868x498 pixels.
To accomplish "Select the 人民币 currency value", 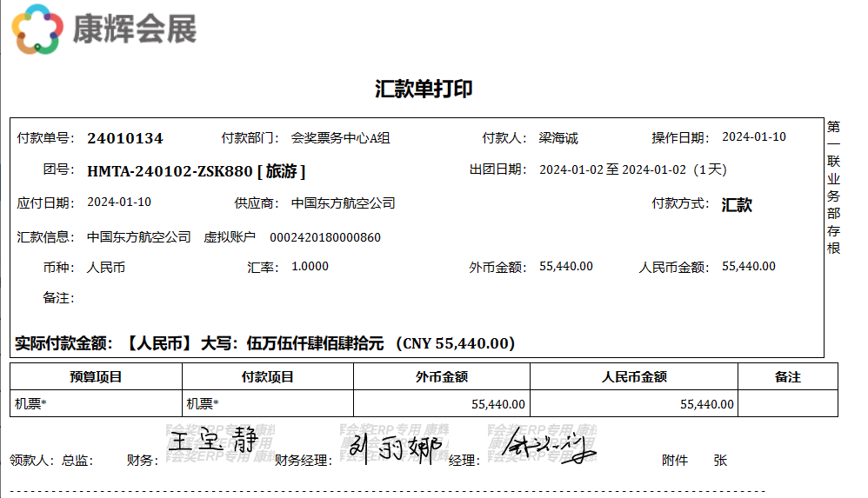I will (106, 267).
